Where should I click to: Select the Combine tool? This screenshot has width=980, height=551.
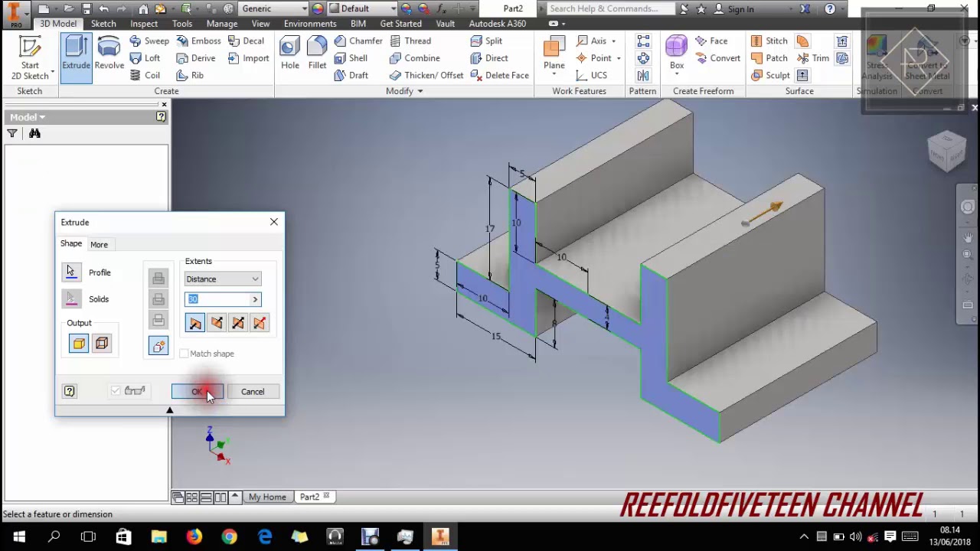[x=414, y=58]
